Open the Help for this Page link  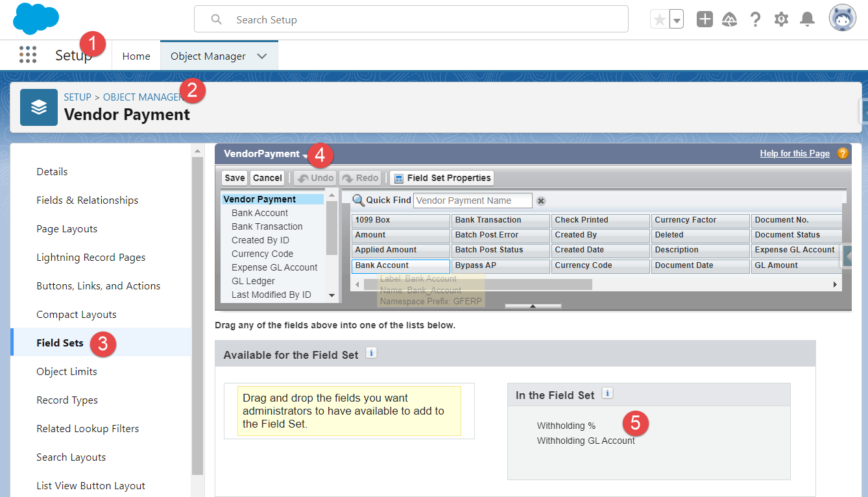(795, 154)
